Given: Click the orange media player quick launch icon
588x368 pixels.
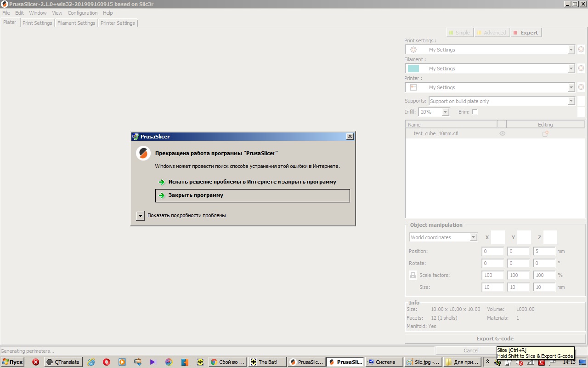Looking at the screenshot, I should (122, 362).
